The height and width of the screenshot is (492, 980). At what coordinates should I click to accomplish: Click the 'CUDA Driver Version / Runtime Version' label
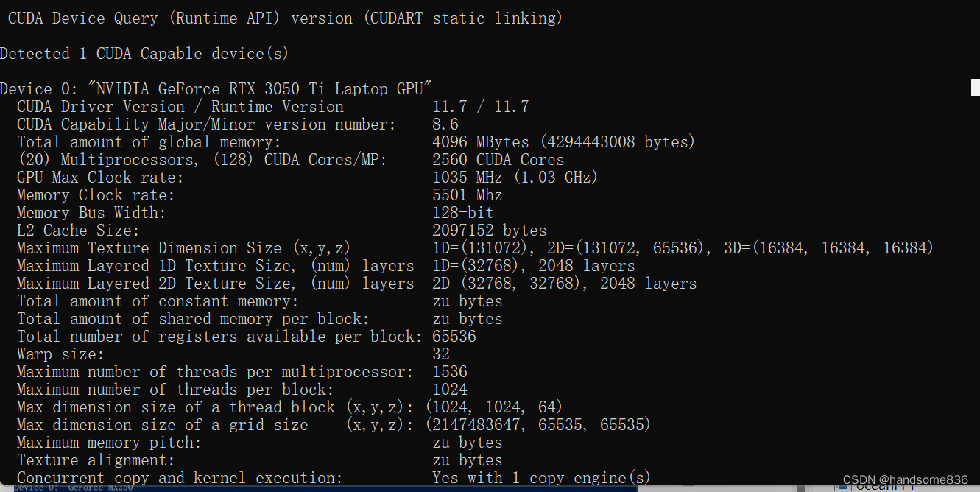[x=180, y=107]
